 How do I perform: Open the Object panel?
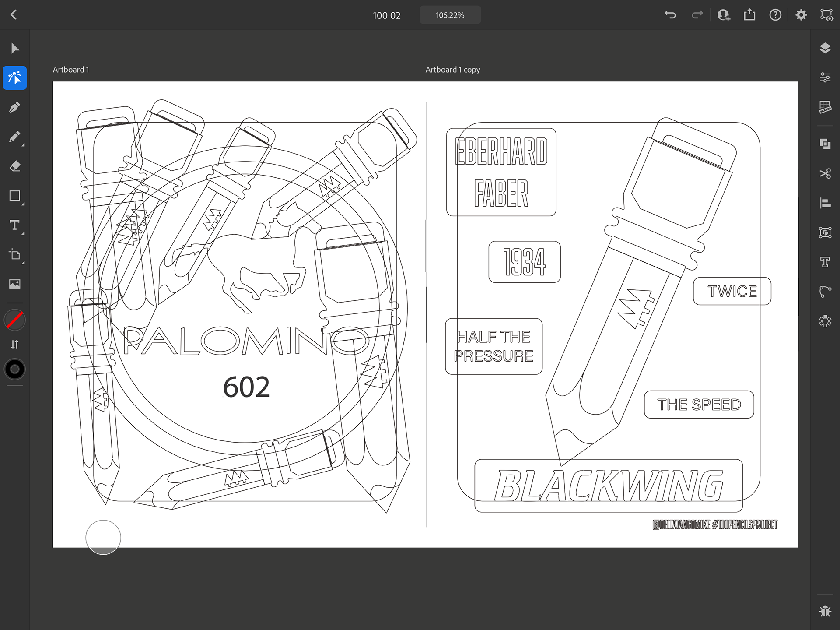[825, 232]
